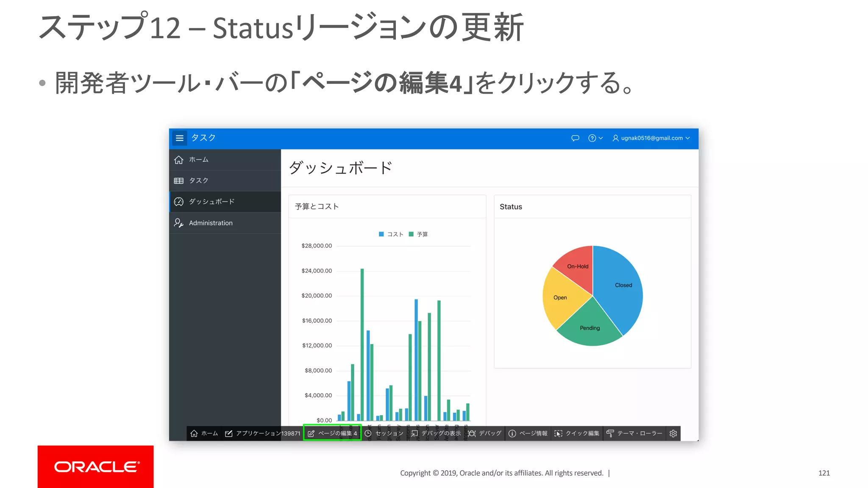Click the Administration user-wrench icon

pyautogui.click(x=179, y=223)
